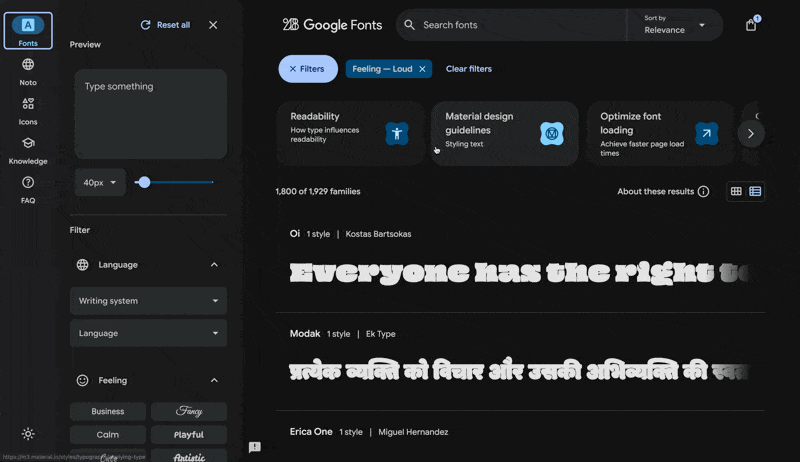Open About these results info icon

[703, 192]
